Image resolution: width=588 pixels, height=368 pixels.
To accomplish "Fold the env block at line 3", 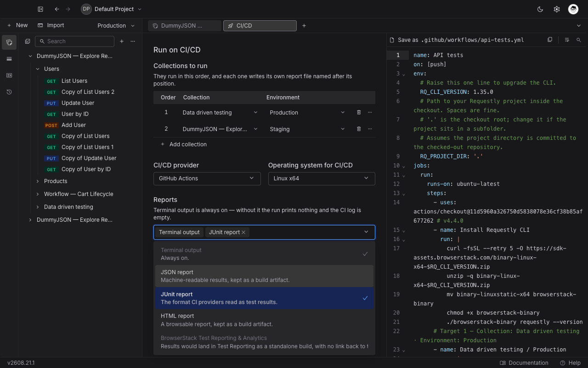I will click(x=404, y=74).
